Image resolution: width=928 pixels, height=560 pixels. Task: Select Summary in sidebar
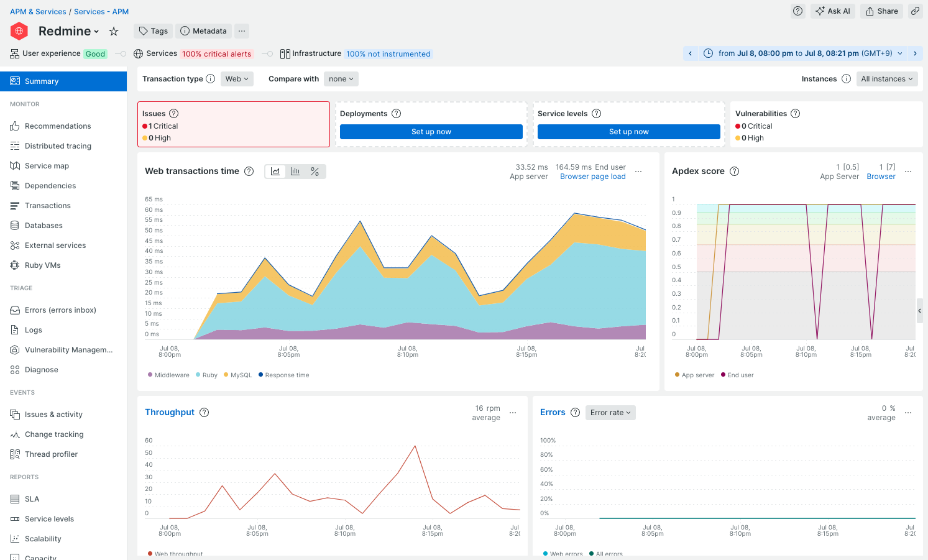pyautogui.click(x=63, y=81)
